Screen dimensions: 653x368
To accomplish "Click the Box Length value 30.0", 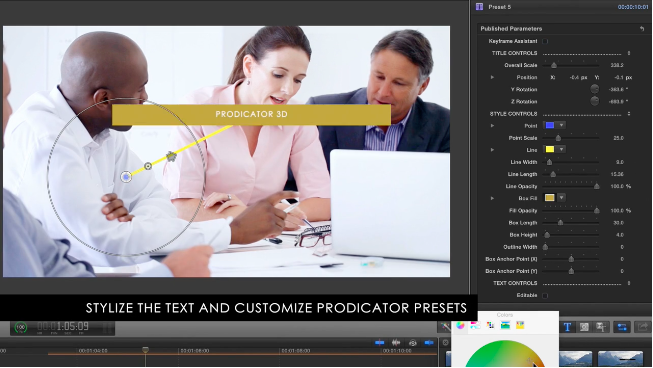I will [618, 223].
